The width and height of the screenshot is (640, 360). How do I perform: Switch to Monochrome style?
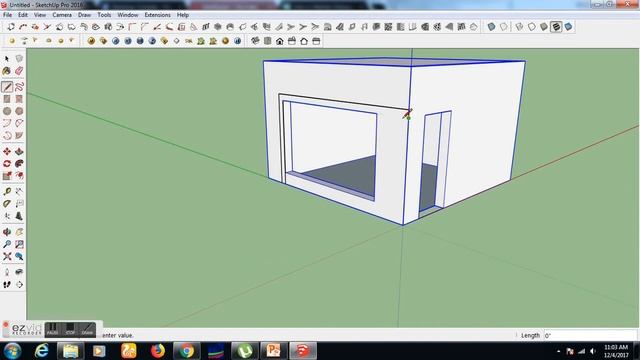pos(568,27)
